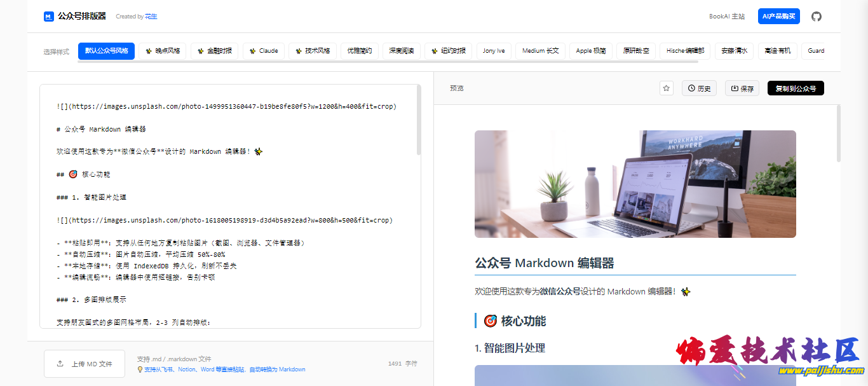The height and width of the screenshot is (386, 868).
Task: Open the 历史 history clock icon
Action: (x=691, y=88)
